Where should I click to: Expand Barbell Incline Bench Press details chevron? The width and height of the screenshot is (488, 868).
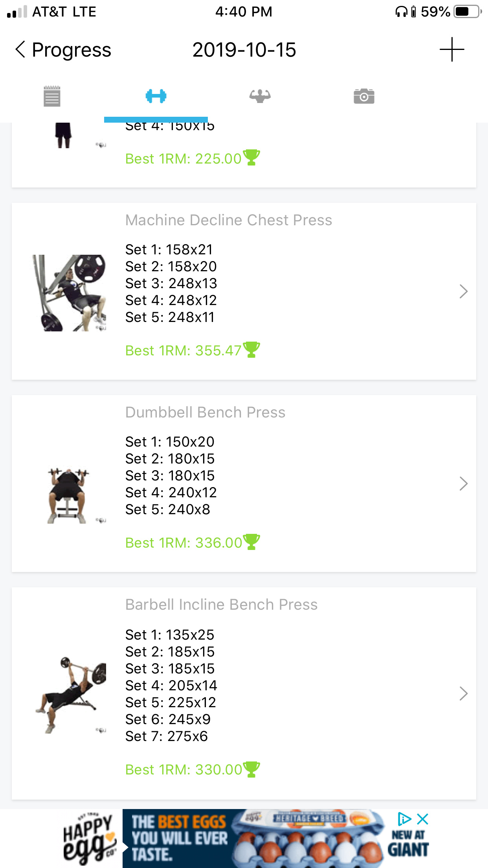pyautogui.click(x=463, y=693)
